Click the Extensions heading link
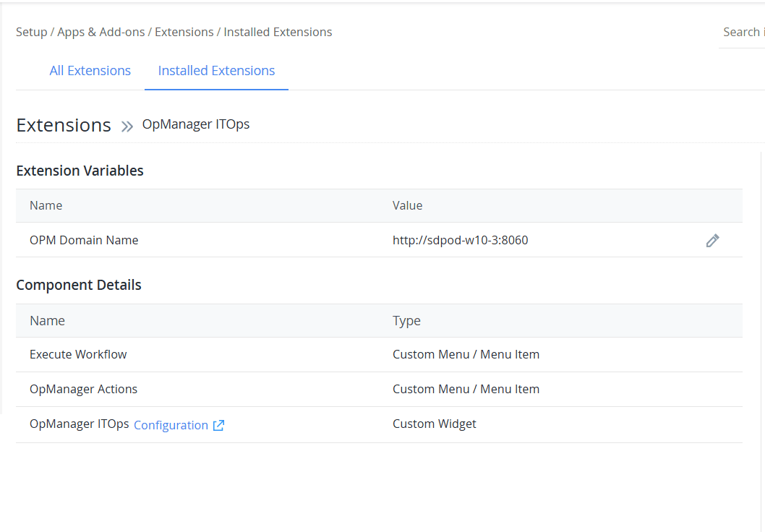The width and height of the screenshot is (765, 532). [64, 125]
